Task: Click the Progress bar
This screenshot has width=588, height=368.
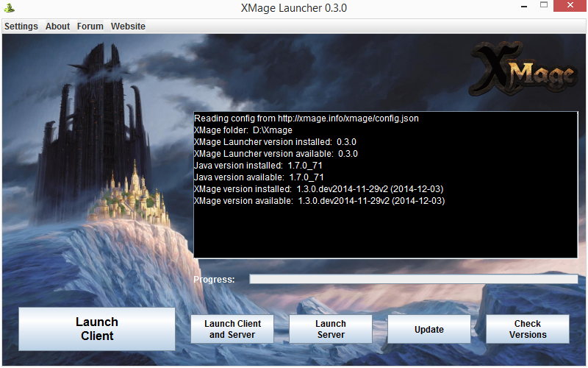Action: [x=413, y=279]
